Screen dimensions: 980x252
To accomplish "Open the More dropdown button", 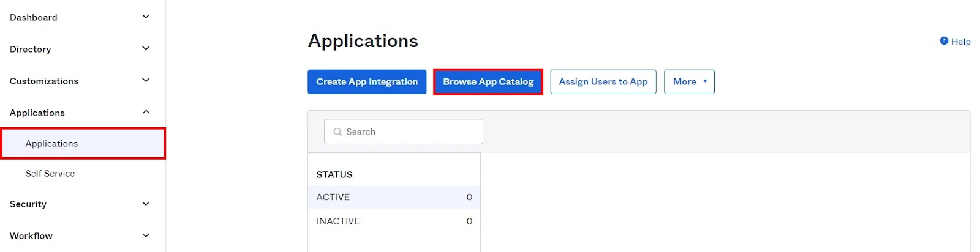I will pyautogui.click(x=689, y=82).
